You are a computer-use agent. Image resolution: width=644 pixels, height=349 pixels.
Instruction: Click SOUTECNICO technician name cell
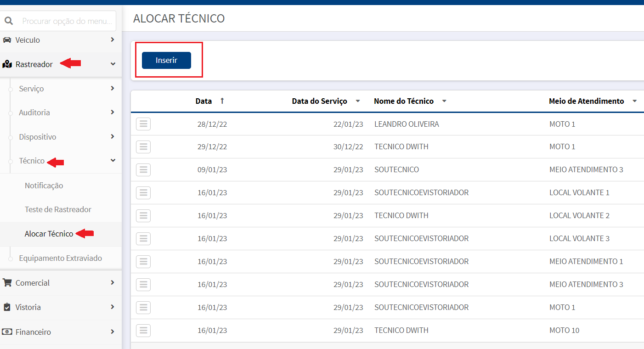tap(396, 170)
